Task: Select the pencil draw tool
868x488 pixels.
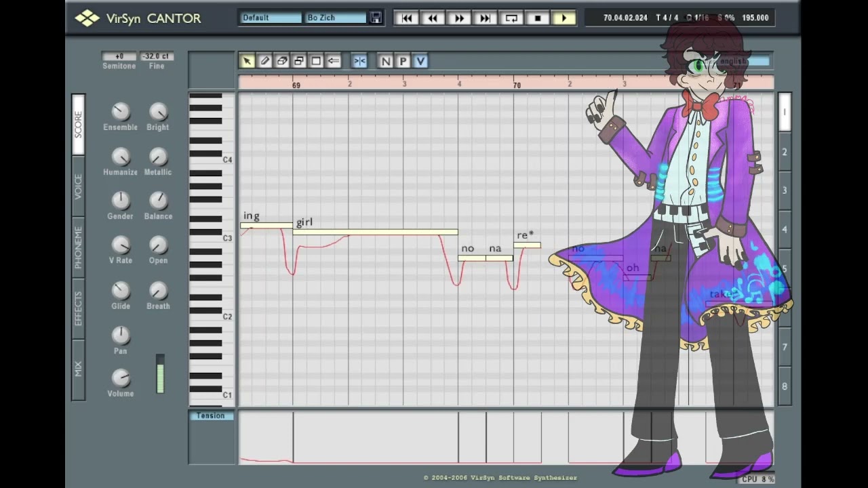Action: pos(264,61)
